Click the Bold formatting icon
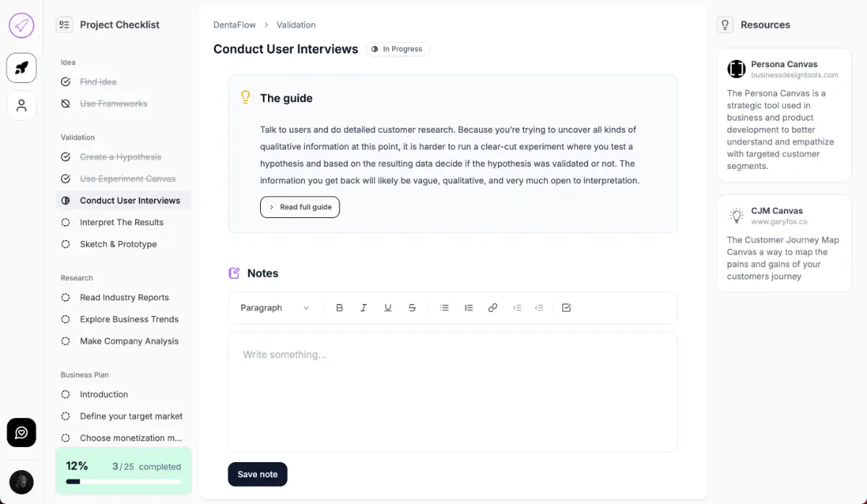The image size is (867, 504). coord(340,308)
